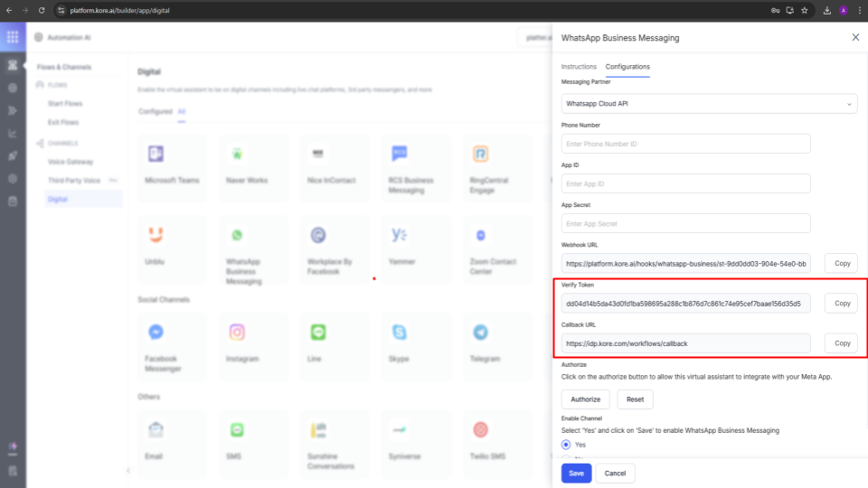Screen dimensions: 868x488
Task: Open the Instagram channel icon
Action: coord(237,332)
